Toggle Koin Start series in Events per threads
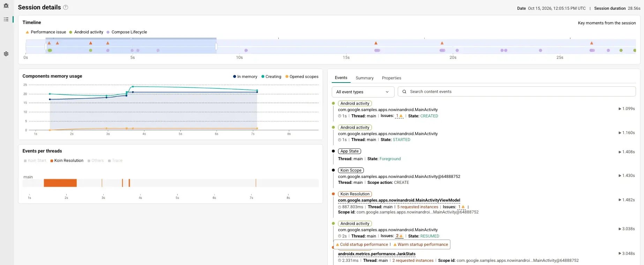This screenshot has width=644, height=265. tap(35, 161)
